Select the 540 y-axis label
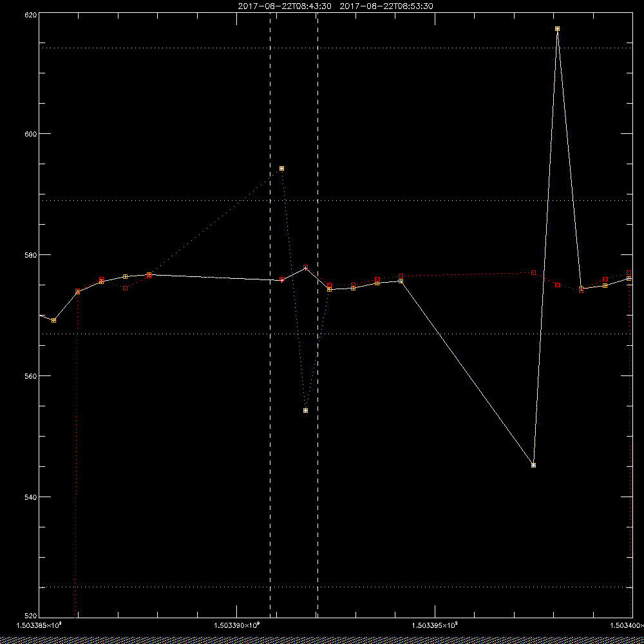The width and height of the screenshot is (644, 644). (x=31, y=497)
